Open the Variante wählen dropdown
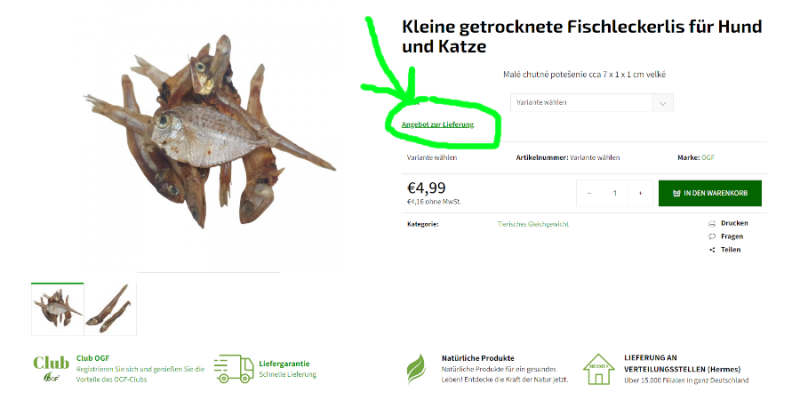The height and width of the screenshot is (400, 800). click(x=592, y=103)
